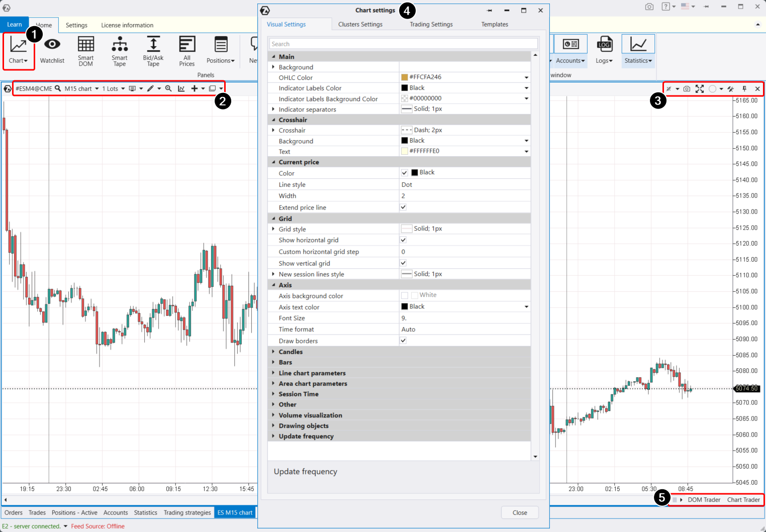This screenshot has height=532, width=766.
Task: Take a snapshot of the chart with camera icon
Action: 687,89
